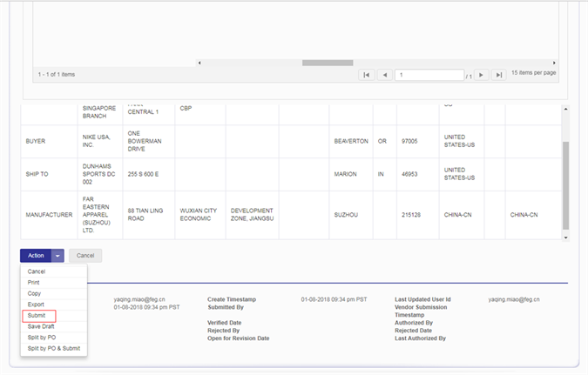Select Submit from the Action menu
Screen dimensions: 588x375
coord(37,316)
